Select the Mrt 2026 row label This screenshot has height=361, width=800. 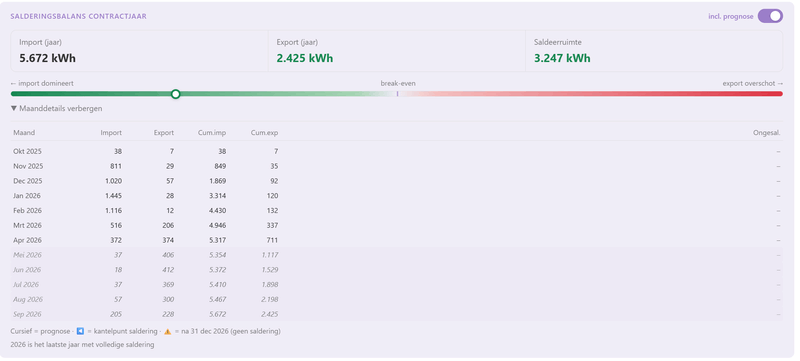(x=28, y=225)
